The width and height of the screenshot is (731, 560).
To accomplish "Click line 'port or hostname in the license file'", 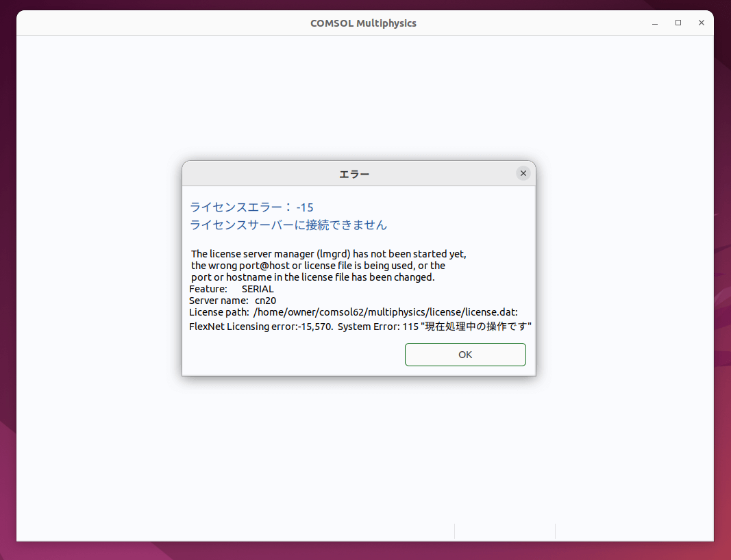I will (x=313, y=277).
